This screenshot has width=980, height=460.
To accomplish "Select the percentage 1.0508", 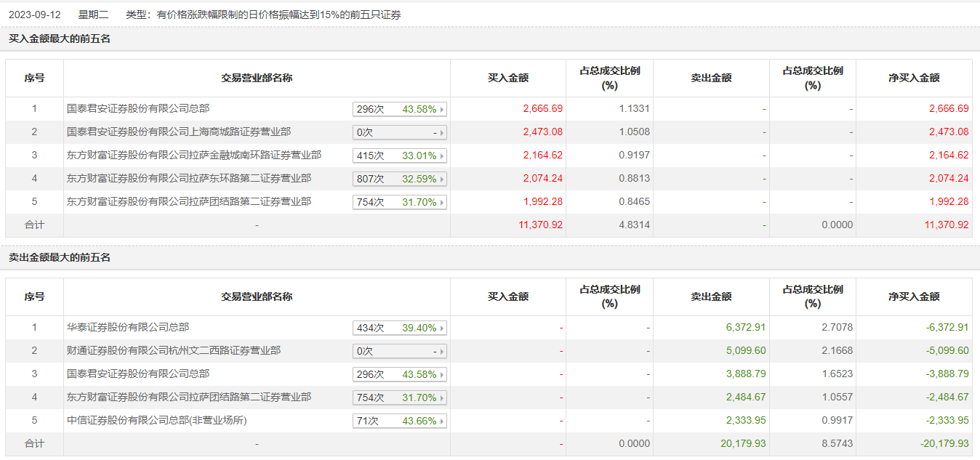I will coord(635,132).
